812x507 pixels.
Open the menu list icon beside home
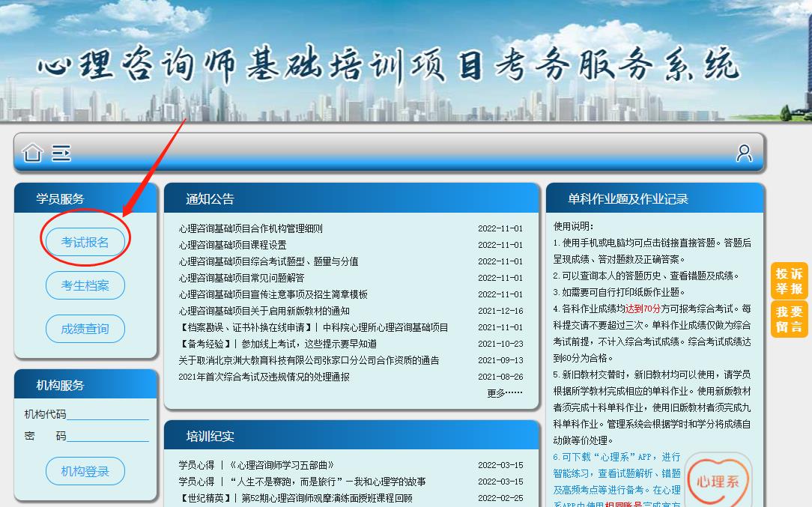coord(61,153)
